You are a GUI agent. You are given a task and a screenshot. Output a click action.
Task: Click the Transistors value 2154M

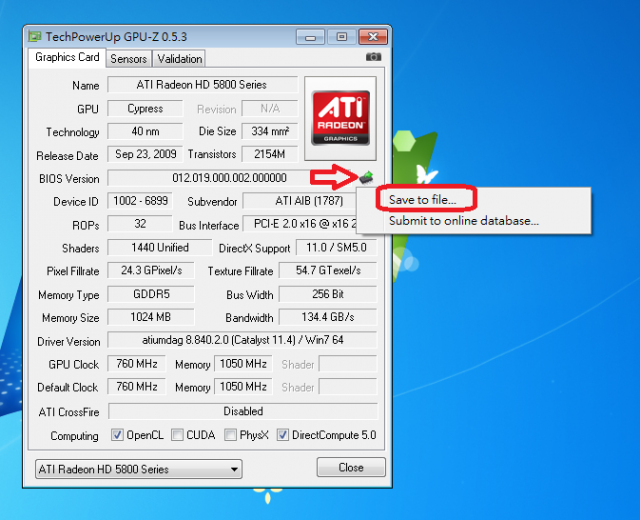[270, 154]
